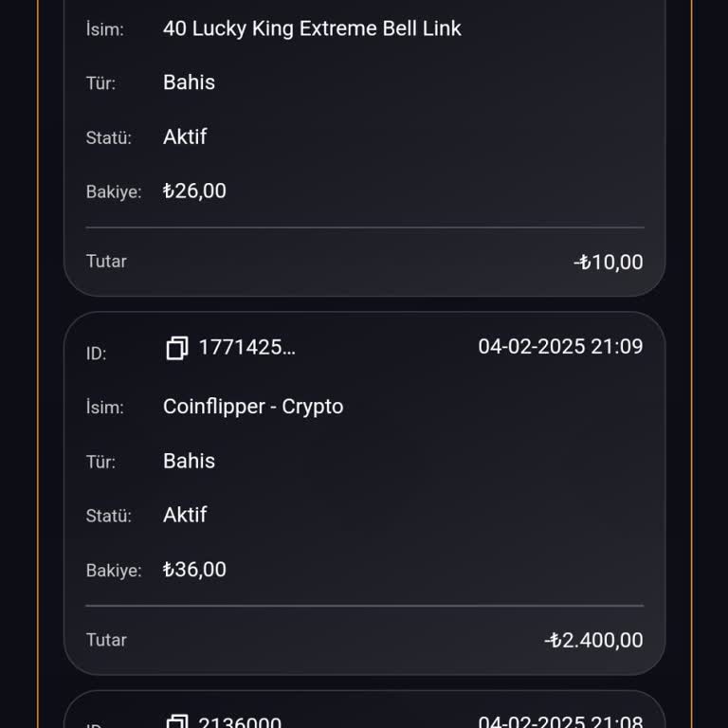Click Bahis type in the Coinflipper card
Screen dimensions: 728x728
189,461
